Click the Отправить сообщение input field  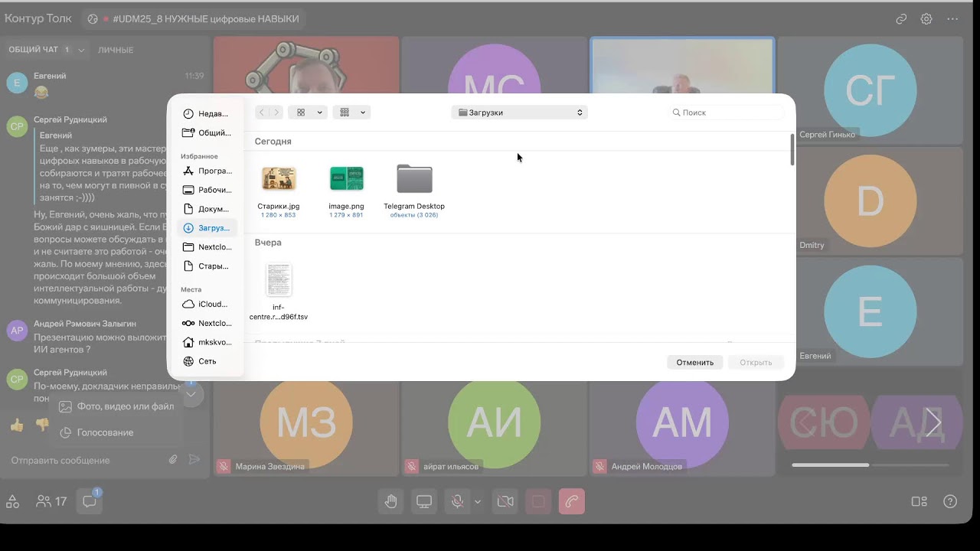tap(84, 460)
